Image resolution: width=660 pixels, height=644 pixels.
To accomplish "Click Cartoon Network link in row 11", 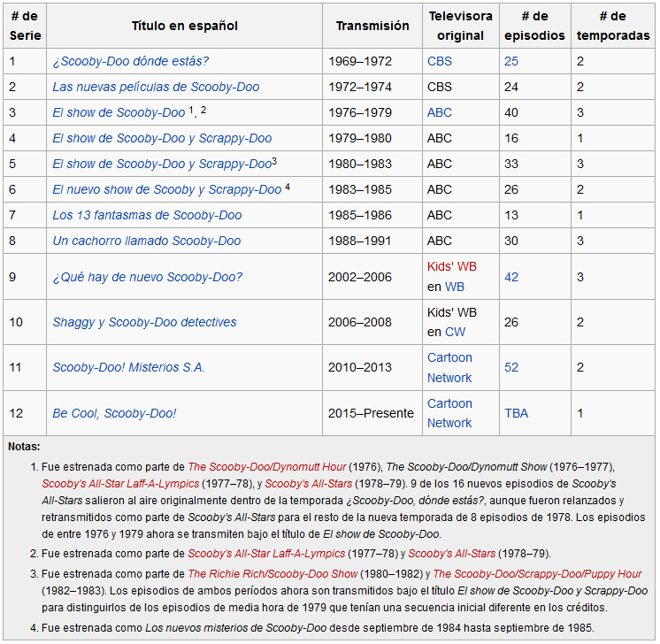I will pyautogui.click(x=449, y=368).
